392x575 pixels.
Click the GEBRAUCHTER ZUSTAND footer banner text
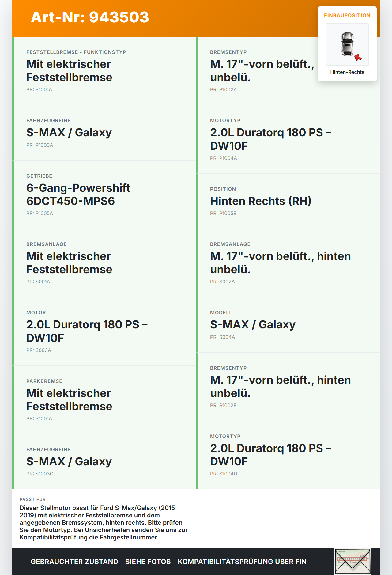168,562
